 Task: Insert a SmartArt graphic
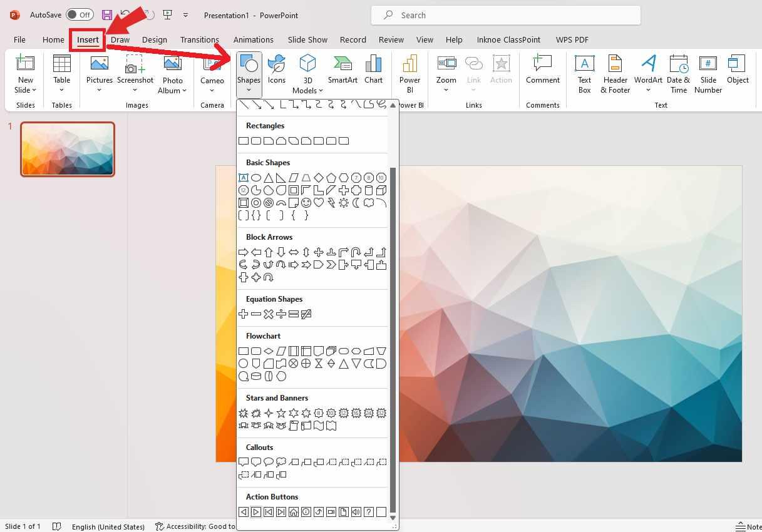click(x=342, y=69)
